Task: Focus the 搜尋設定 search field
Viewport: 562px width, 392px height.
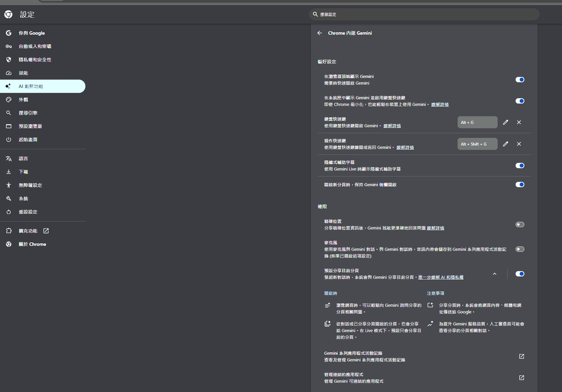Action: point(424,15)
